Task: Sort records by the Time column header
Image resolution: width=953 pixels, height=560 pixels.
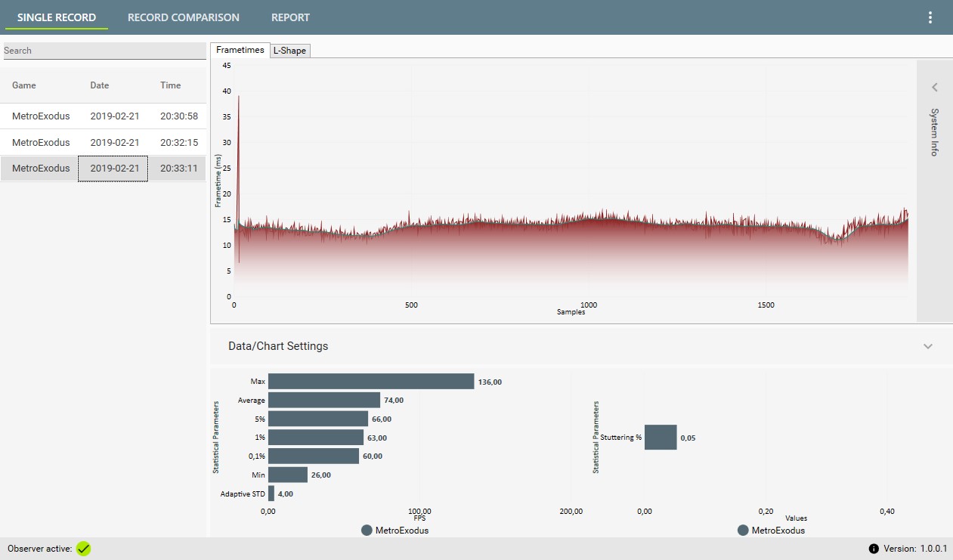Action: (171, 85)
